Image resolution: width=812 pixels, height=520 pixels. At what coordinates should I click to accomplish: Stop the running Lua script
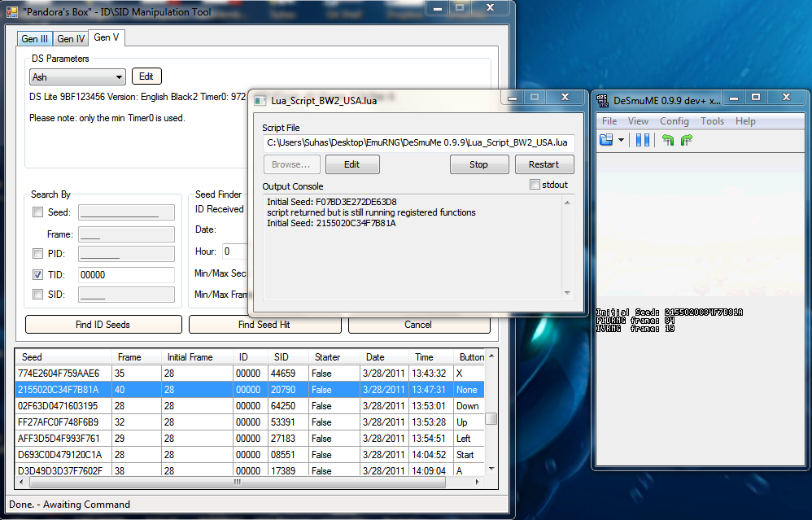(x=478, y=164)
